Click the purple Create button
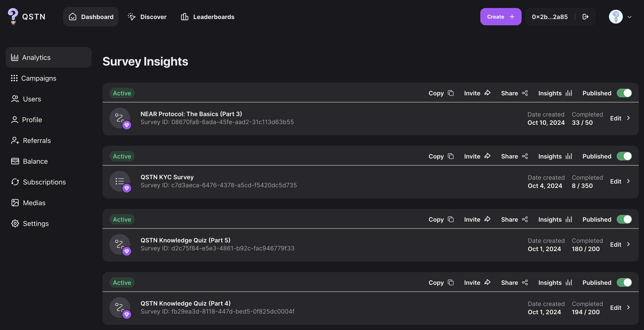 point(500,17)
